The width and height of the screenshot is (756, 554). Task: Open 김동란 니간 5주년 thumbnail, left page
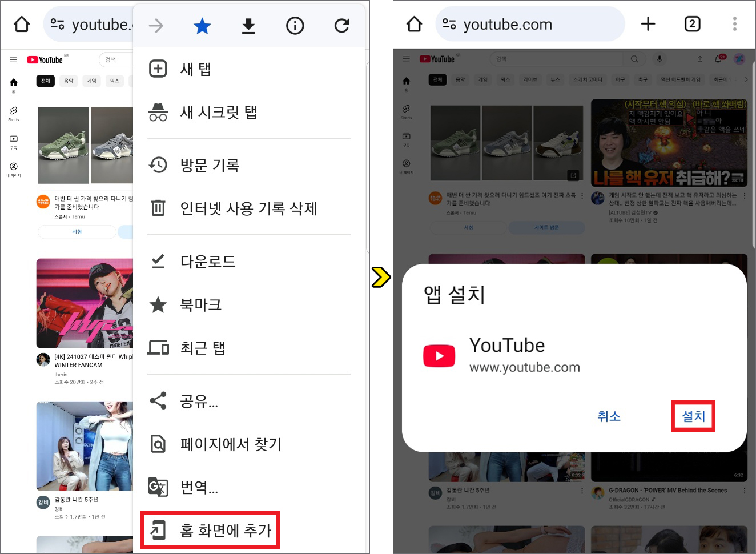[x=85, y=446]
